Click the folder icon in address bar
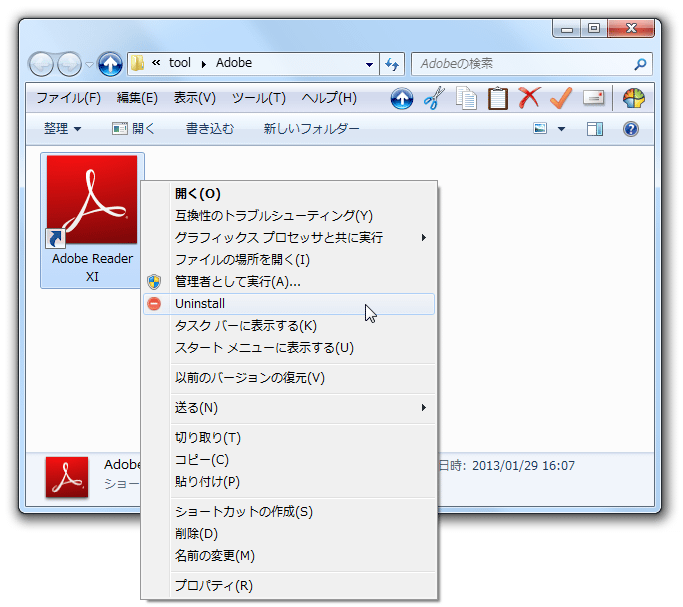 click(138, 64)
